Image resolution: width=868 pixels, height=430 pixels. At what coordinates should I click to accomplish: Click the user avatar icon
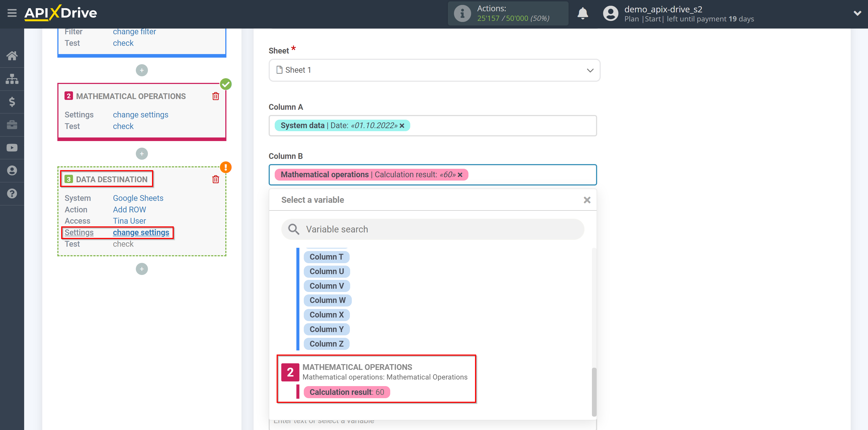point(610,13)
